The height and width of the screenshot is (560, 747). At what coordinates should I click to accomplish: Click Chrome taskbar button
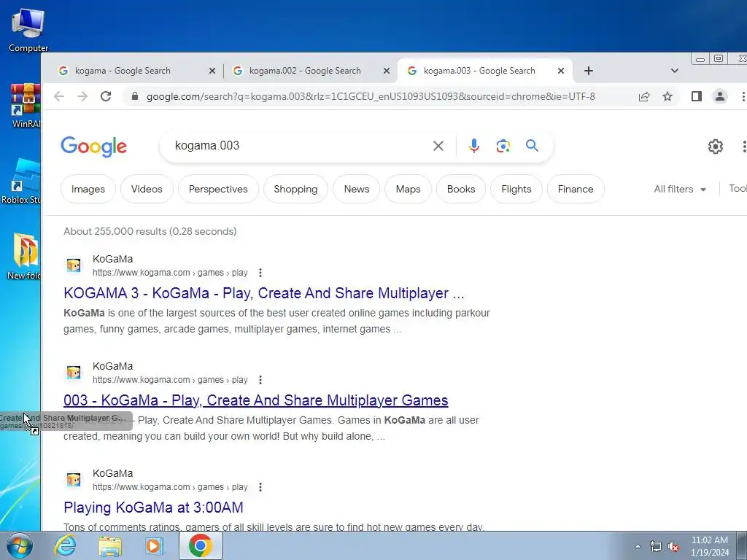click(201, 545)
